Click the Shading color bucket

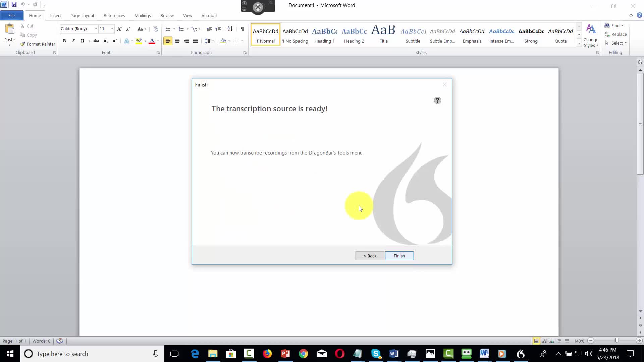point(223,41)
